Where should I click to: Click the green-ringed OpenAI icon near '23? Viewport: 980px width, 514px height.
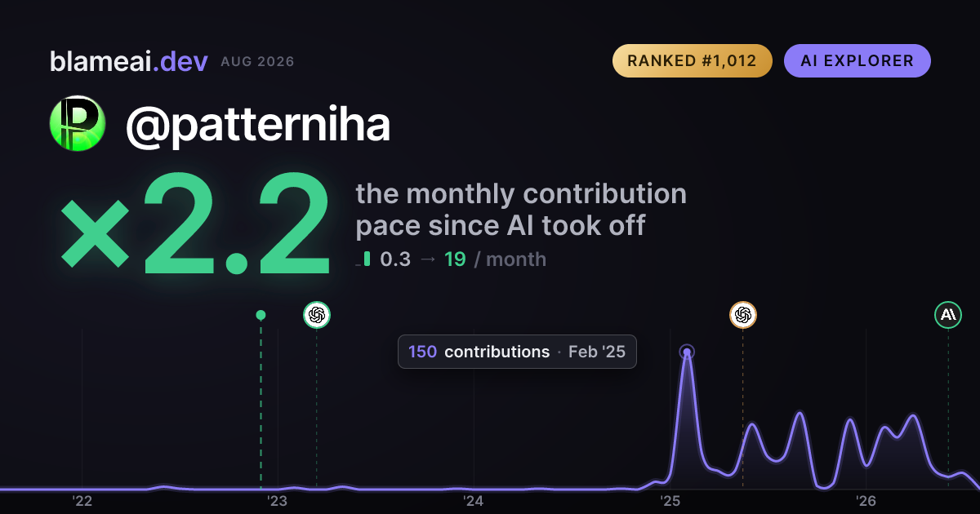click(x=317, y=314)
